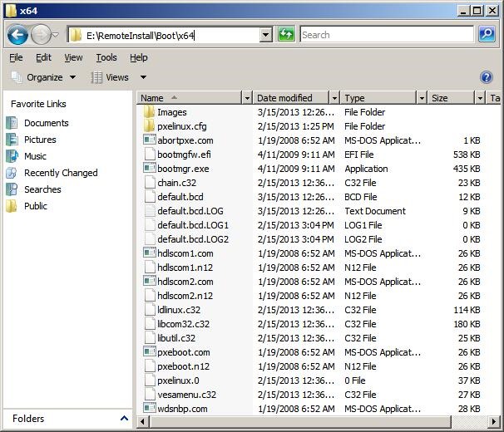The height and width of the screenshot is (432, 504).
Task: Select the vesamenu.c32 file name
Action: [187, 395]
